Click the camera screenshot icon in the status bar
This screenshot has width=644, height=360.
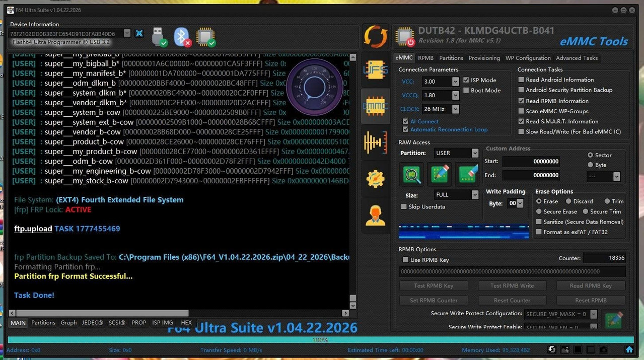click(x=603, y=349)
